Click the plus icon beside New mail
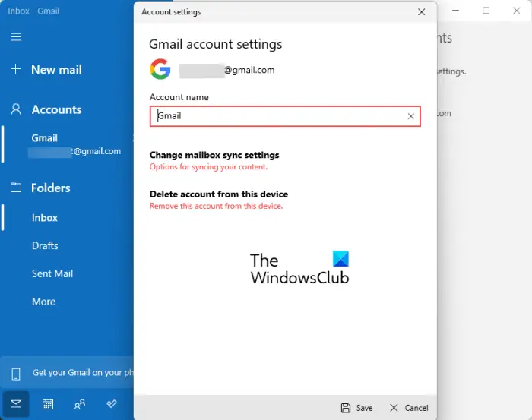532x420 pixels. 16,69
